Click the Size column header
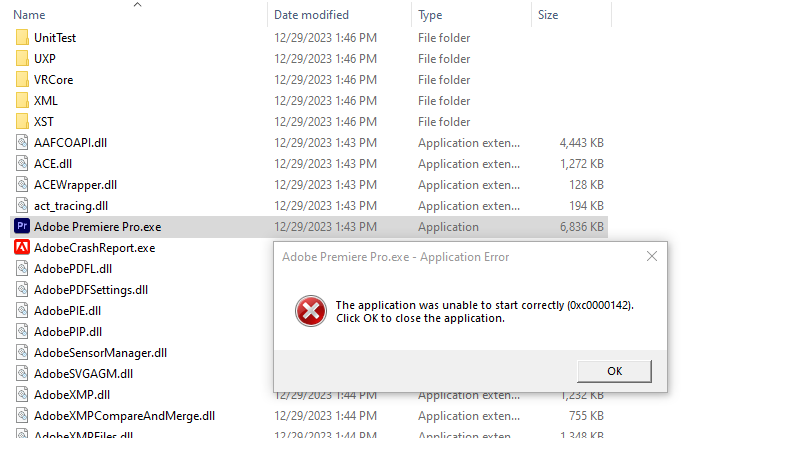Viewport: 808px width, 450px height. [x=548, y=15]
